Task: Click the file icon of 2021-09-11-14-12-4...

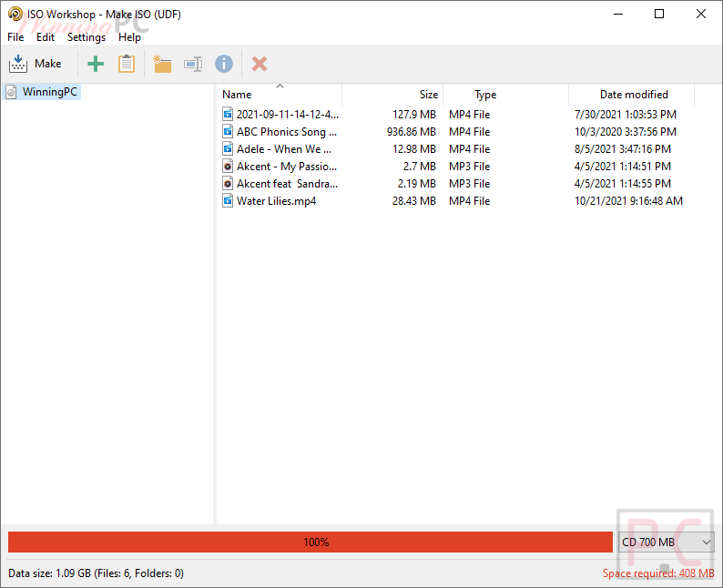Action: click(x=228, y=115)
